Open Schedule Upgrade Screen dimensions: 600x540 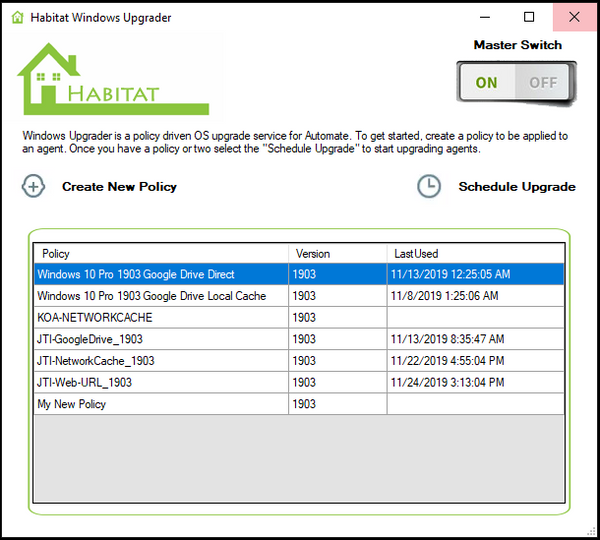click(517, 187)
